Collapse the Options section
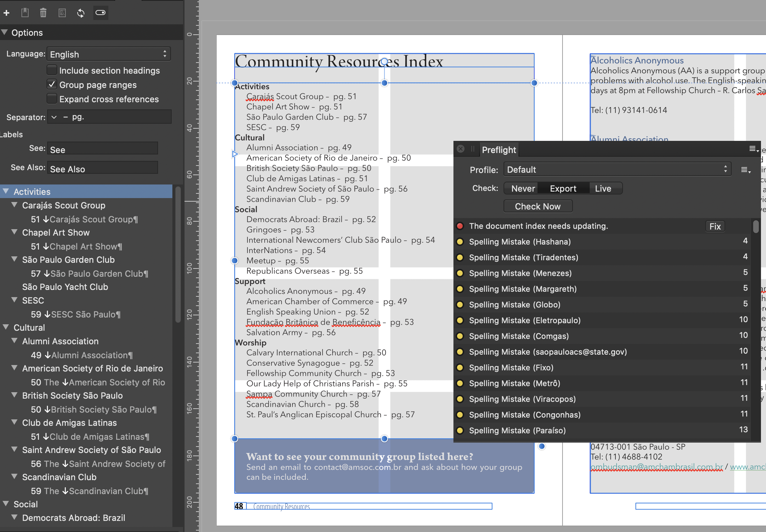 coord(5,32)
